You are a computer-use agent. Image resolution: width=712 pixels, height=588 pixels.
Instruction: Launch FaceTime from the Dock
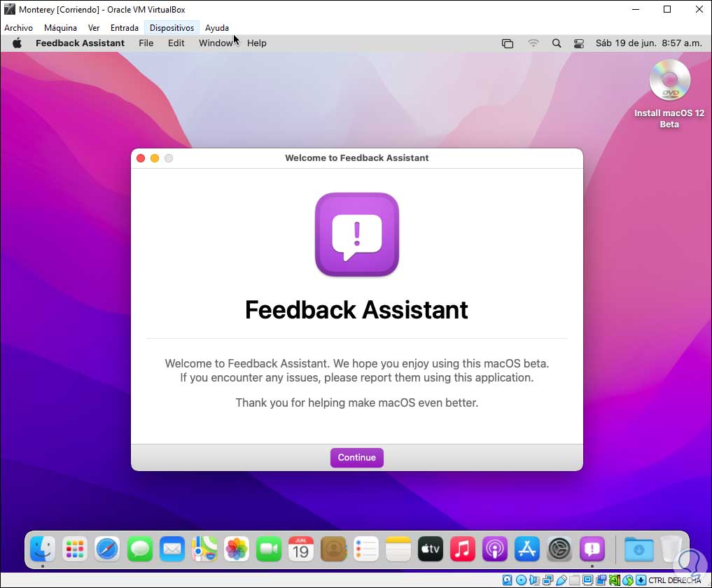tap(269, 549)
